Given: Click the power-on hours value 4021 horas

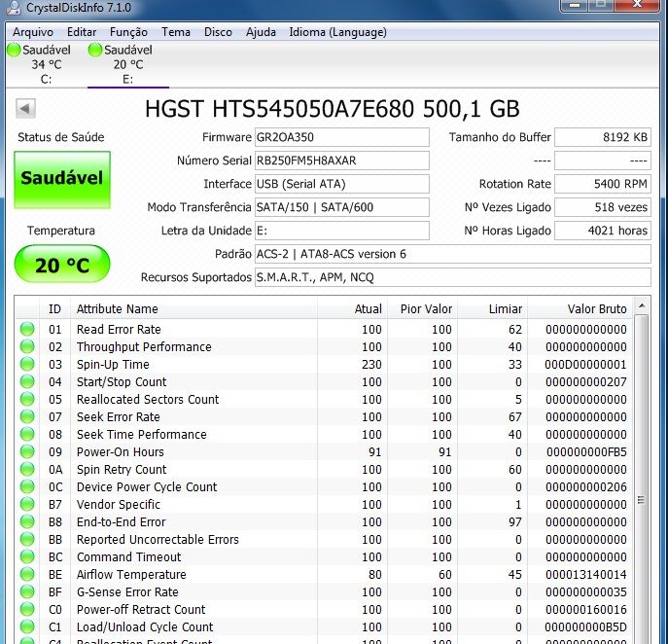Looking at the screenshot, I should [603, 231].
